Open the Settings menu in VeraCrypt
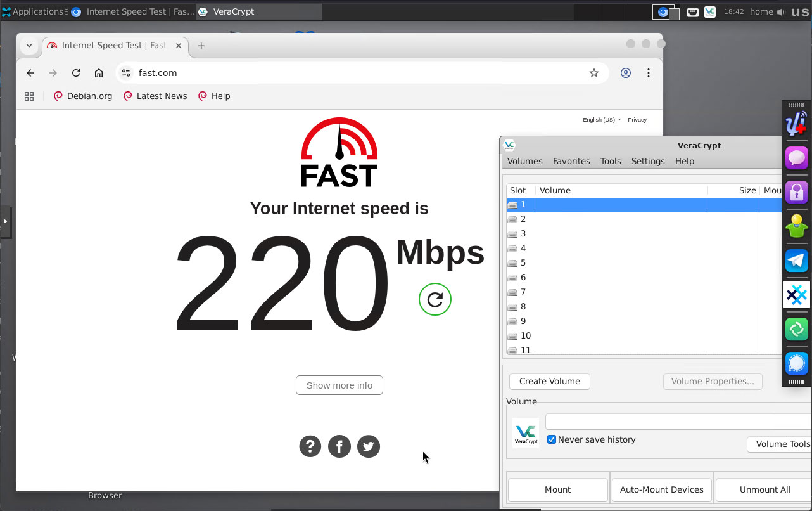The width and height of the screenshot is (812, 511). tap(648, 161)
